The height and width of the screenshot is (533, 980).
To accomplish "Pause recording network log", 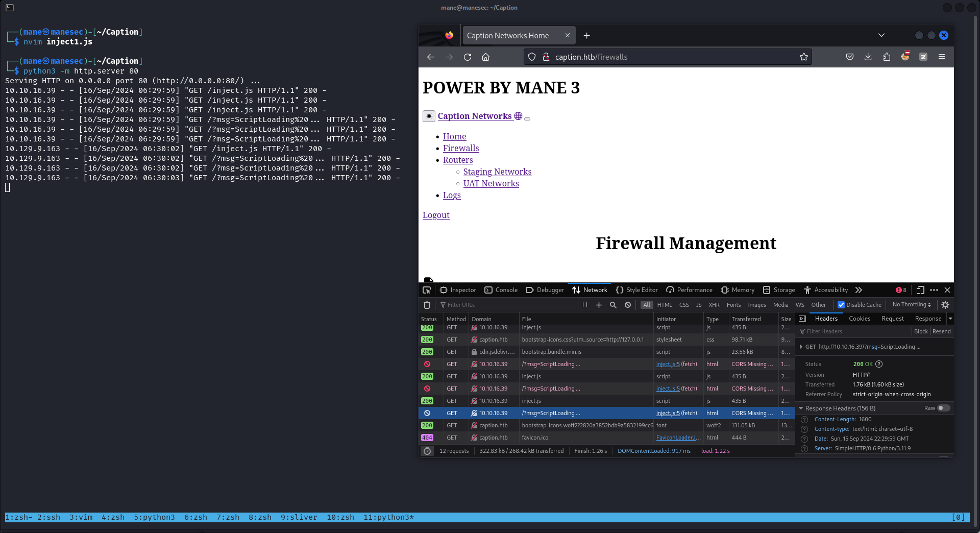I will (x=585, y=305).
